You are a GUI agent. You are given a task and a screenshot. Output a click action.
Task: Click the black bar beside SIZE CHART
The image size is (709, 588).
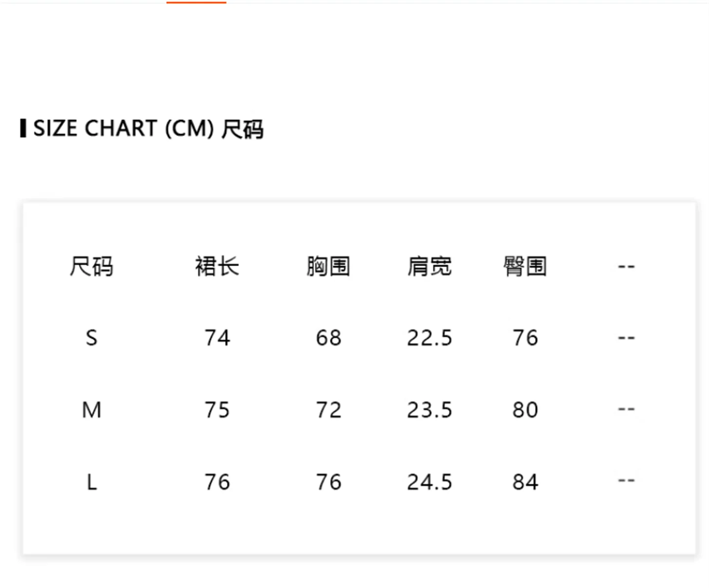(23, 128)
